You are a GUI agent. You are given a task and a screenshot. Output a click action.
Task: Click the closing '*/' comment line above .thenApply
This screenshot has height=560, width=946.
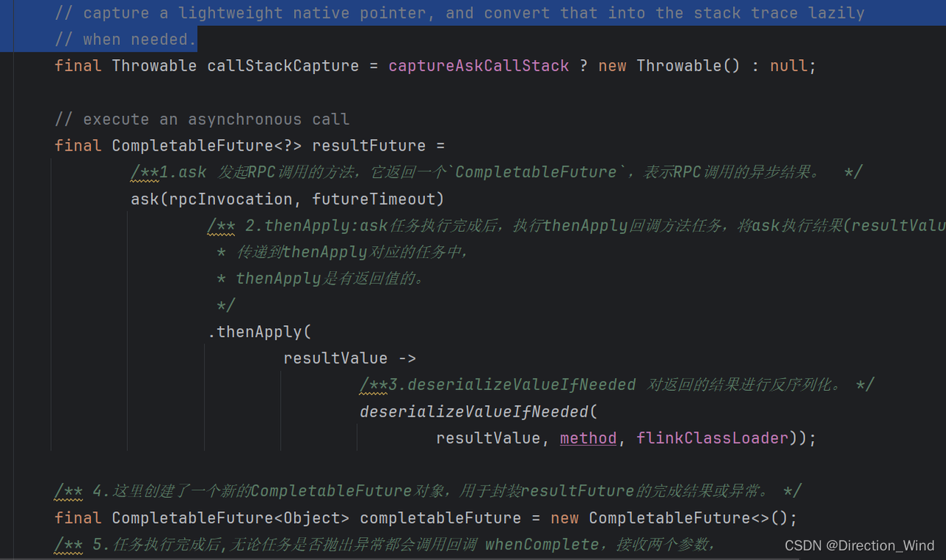[225, 305]
